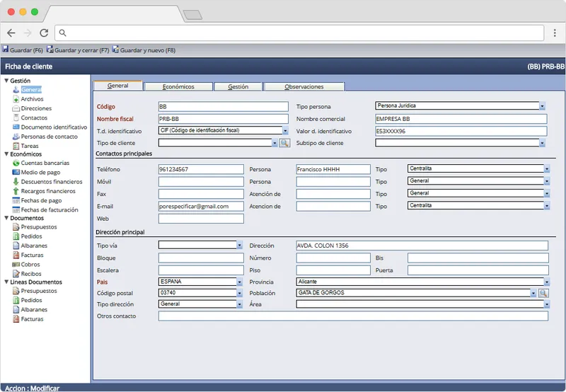566x392 pixels.
Task: Open Fechas de facturación in the sidebar
Action: 50,209
